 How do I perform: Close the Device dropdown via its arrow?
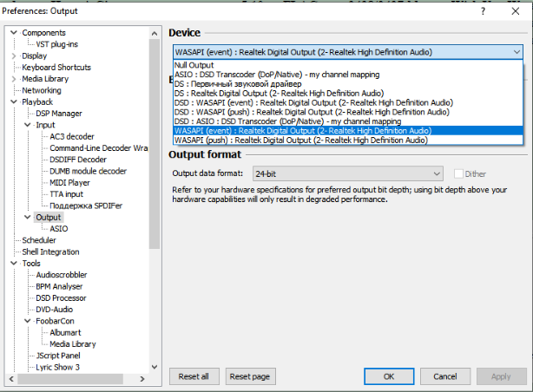(x=517, y=52)
